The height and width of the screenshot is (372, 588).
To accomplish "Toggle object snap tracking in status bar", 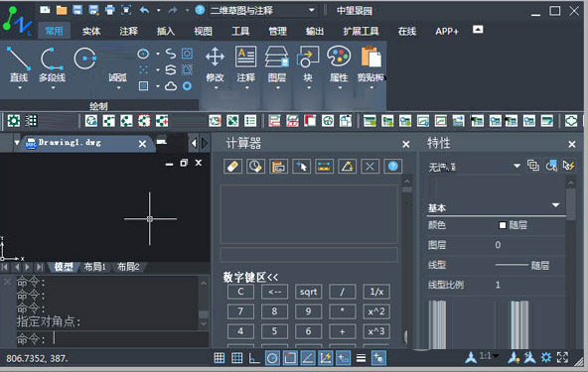I will (308, 358).
